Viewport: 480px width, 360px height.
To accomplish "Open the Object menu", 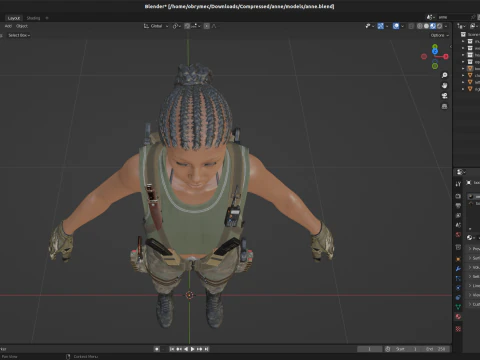I will 22,26.
